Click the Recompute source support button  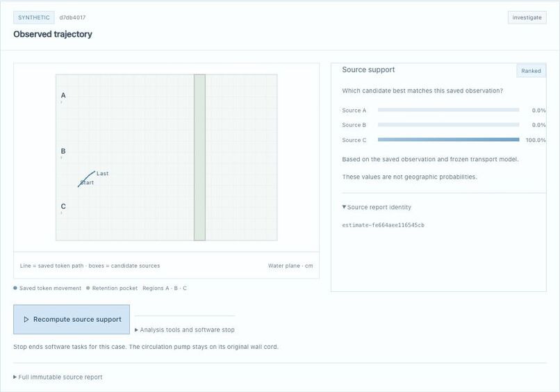72,320
